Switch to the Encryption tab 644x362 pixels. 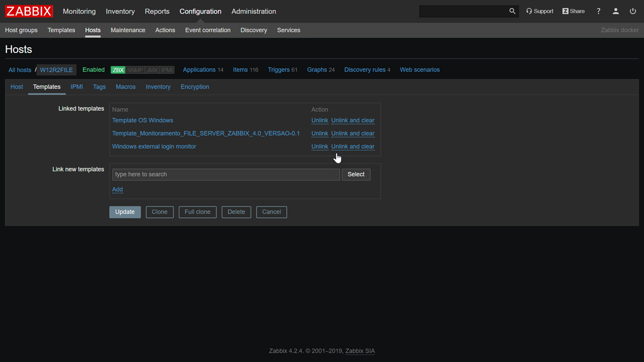pyautogui.click(x=195, y=86)
